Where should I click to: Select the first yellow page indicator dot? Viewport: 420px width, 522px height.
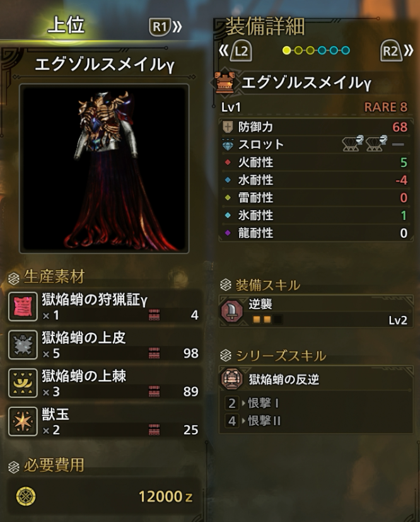[286, 50]
